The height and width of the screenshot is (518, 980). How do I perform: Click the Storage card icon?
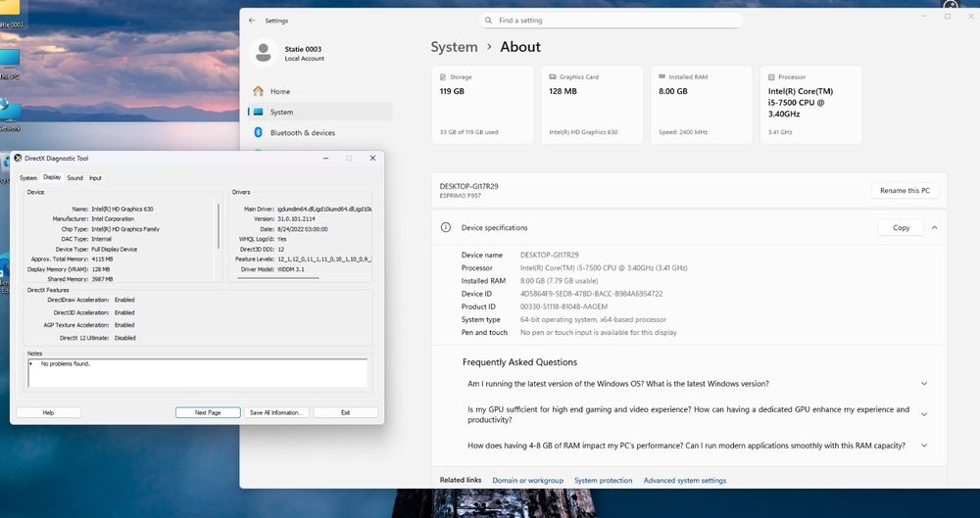[443, 76]
